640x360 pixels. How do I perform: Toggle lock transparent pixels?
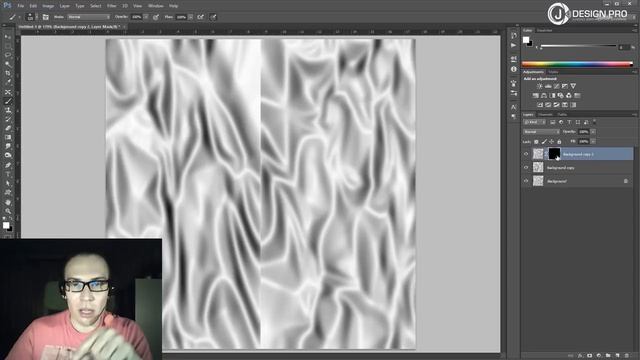(x=536, y=142)
